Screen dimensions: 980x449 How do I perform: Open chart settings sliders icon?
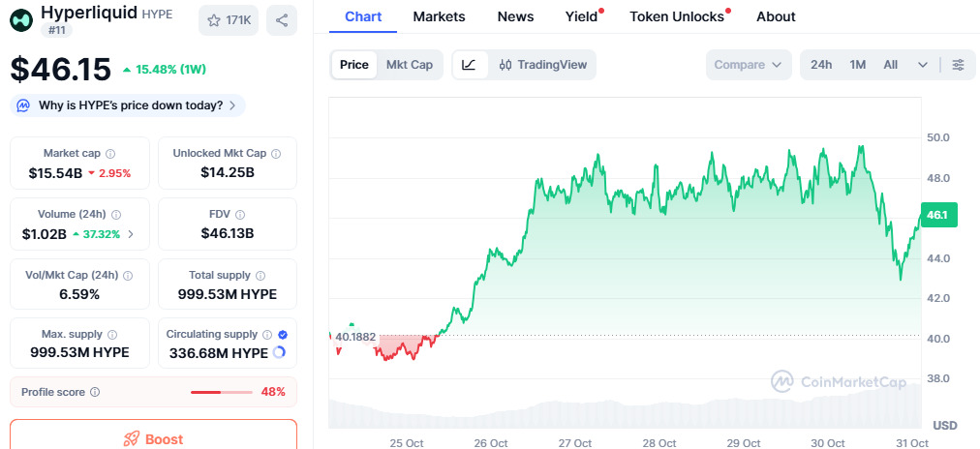click(x=958, y=65)
